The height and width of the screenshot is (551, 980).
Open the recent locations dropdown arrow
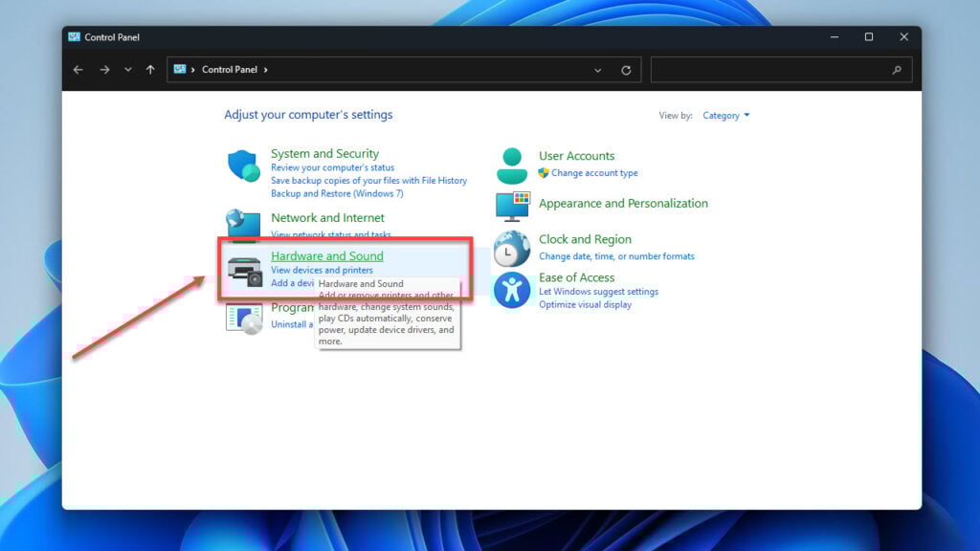pos(127,70)
